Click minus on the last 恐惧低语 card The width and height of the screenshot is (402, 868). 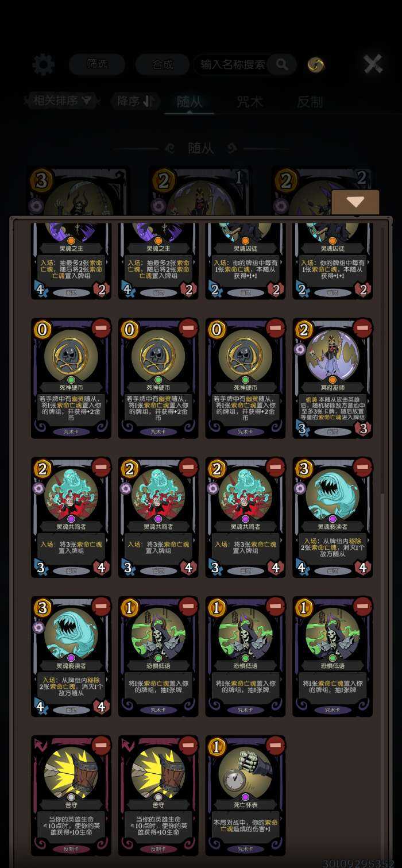click(x=362, y=606)
